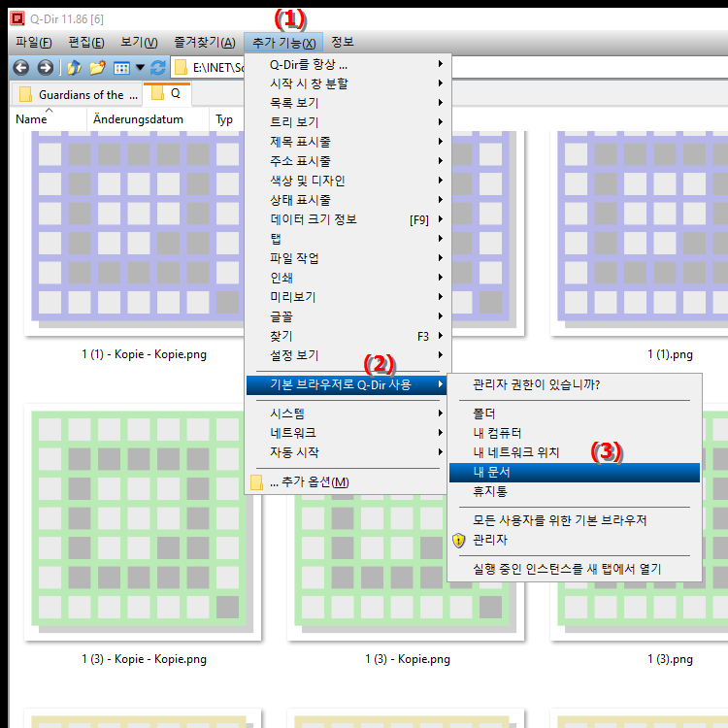Click the new folder icon in toolbar
Image resolution: width=728 pixels, height=728 pixels.
coord(97,68)
